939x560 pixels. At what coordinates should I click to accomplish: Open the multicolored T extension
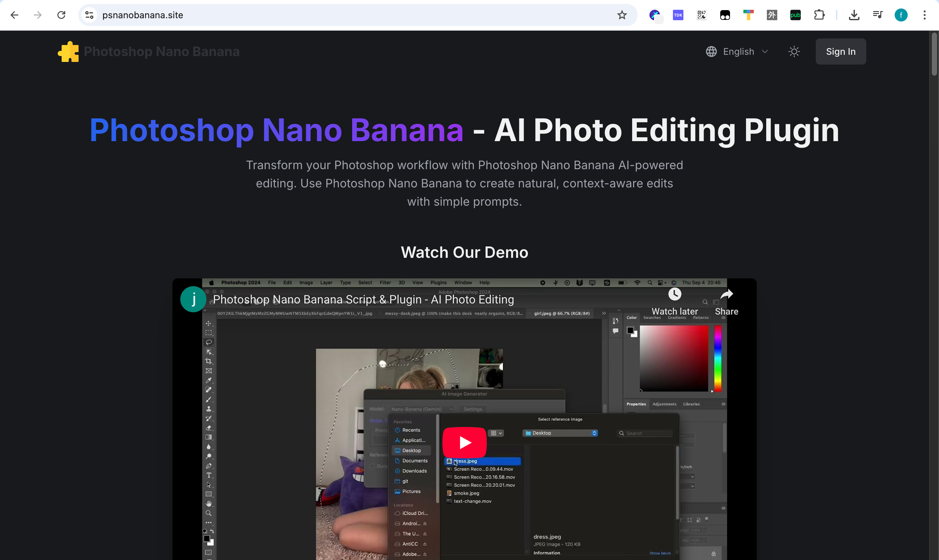point(748,15)
